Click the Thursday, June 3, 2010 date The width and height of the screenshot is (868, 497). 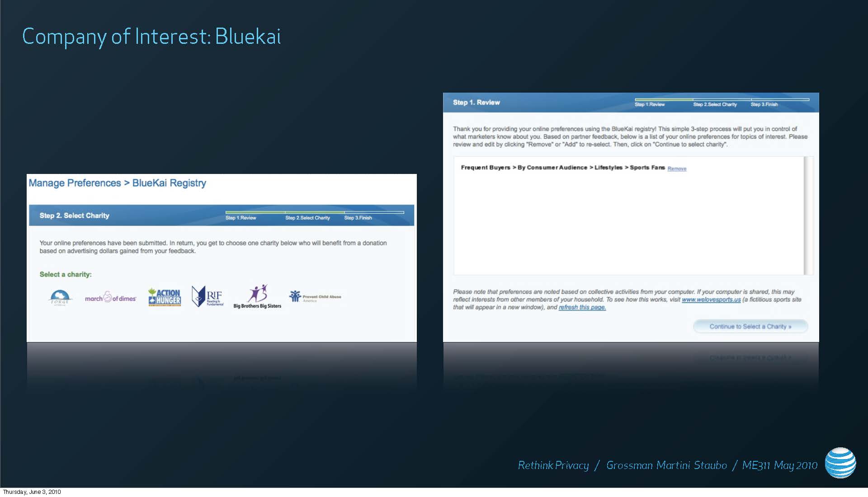32,492
